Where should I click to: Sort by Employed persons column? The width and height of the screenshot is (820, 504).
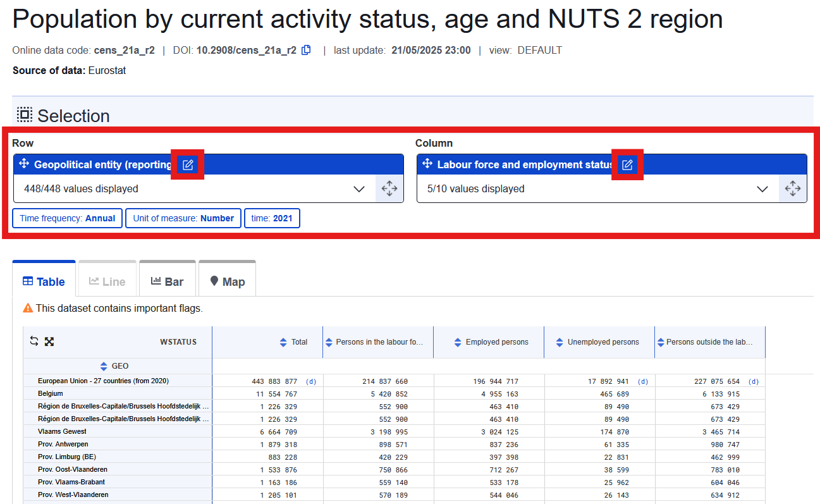[x=458, y=342]
